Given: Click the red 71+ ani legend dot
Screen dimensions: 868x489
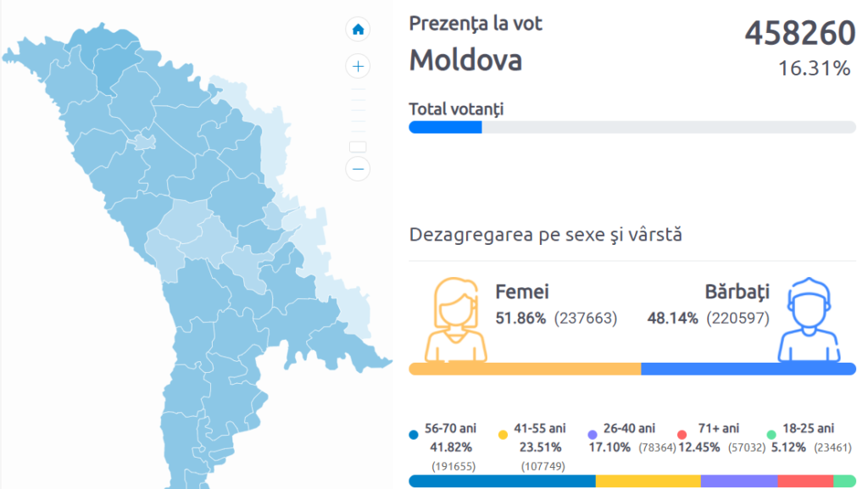Looking at the screenshot, I should coord(682,435).
